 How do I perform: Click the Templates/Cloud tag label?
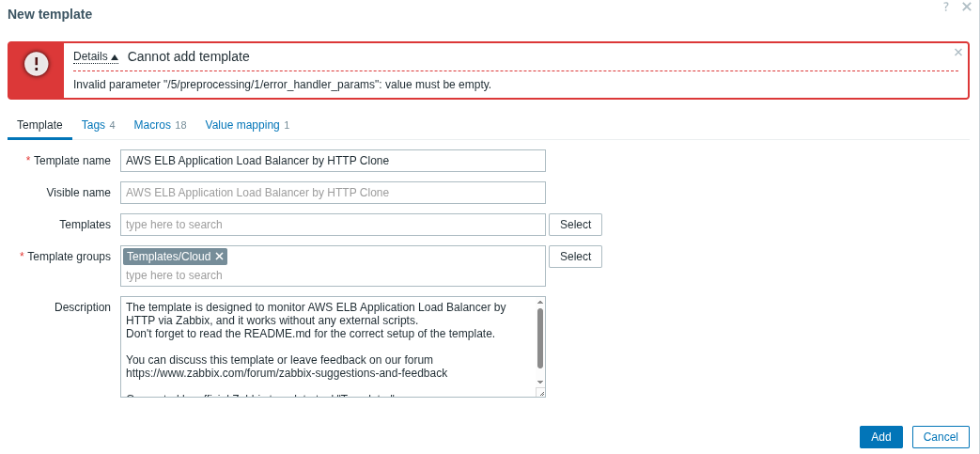point(169,257)
